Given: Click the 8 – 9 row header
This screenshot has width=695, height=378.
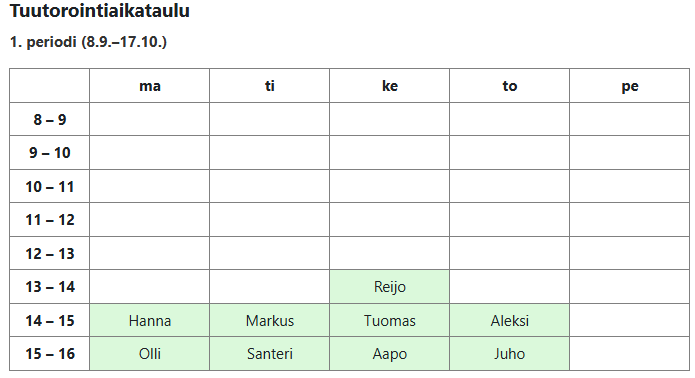Looking at the screenshot, I should tap(50, 119).
